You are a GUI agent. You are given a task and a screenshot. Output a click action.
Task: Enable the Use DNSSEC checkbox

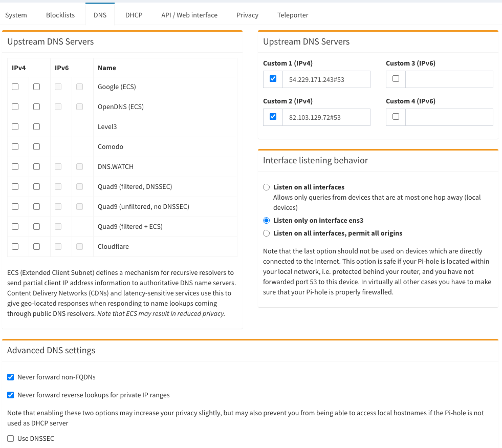point(11,439)
